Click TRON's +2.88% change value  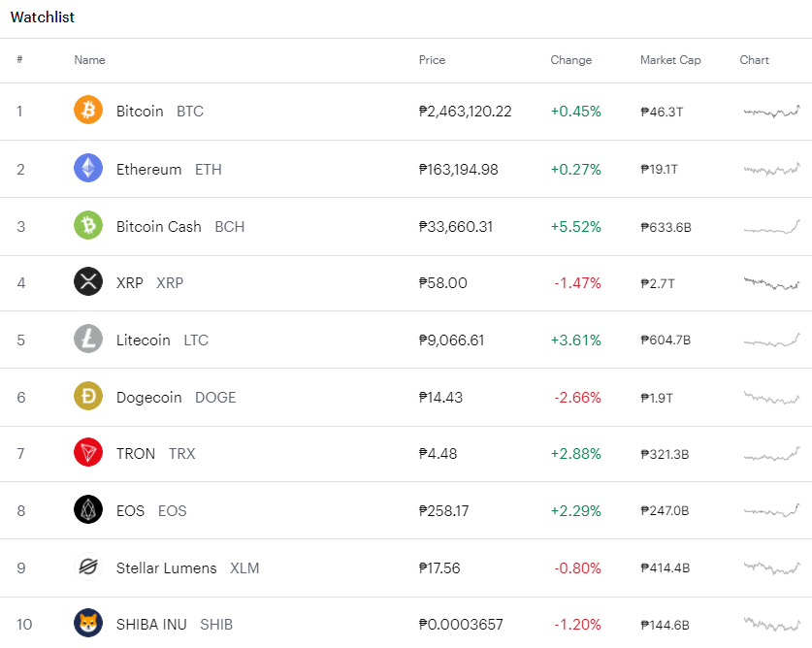(x=575, y=454)
